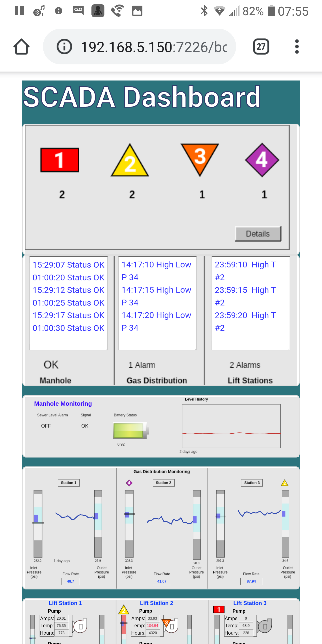Click Station 1 inlet pressure gauge bar
This screenshot has width=322, height=644.
point(38,523)
